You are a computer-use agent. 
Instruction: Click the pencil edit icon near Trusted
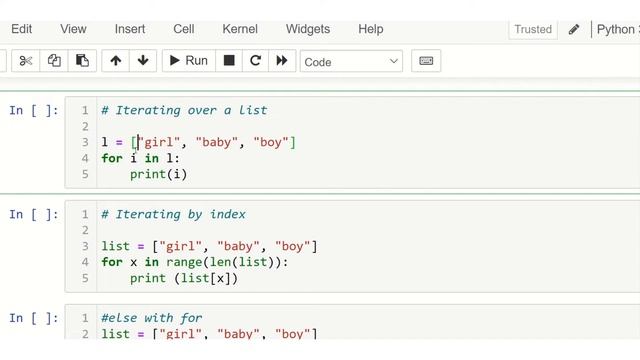pyautogui.click(x=573, y=29)
